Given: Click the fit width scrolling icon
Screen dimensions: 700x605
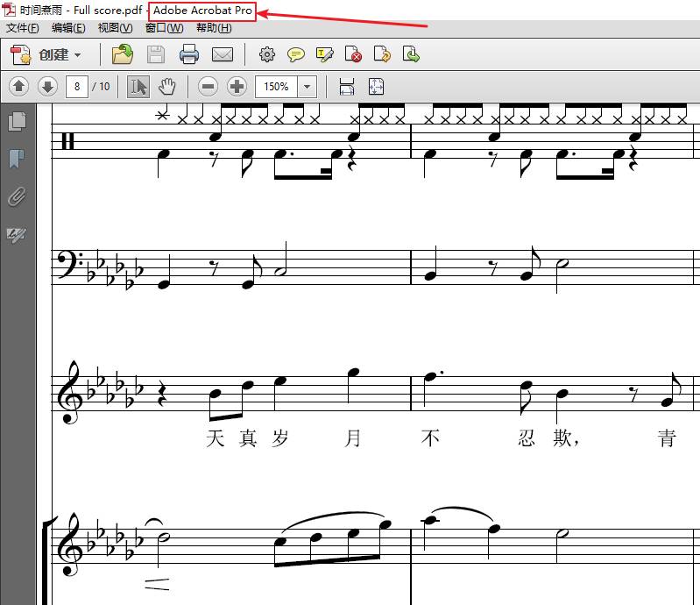Looking at the screenshot, I should coord(346,86).
